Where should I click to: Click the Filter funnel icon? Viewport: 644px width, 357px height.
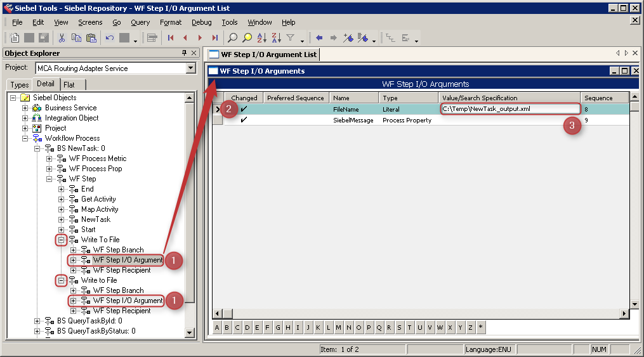[291, 38]
